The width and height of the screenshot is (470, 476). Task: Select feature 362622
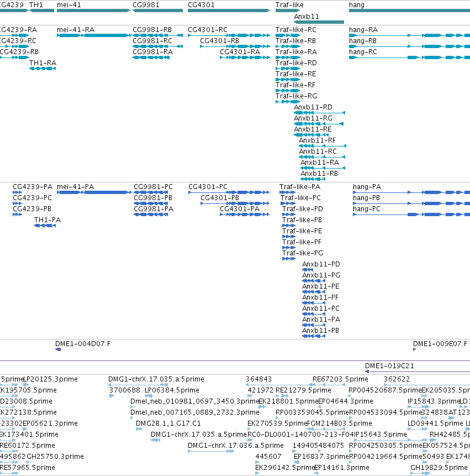point(397,379)
